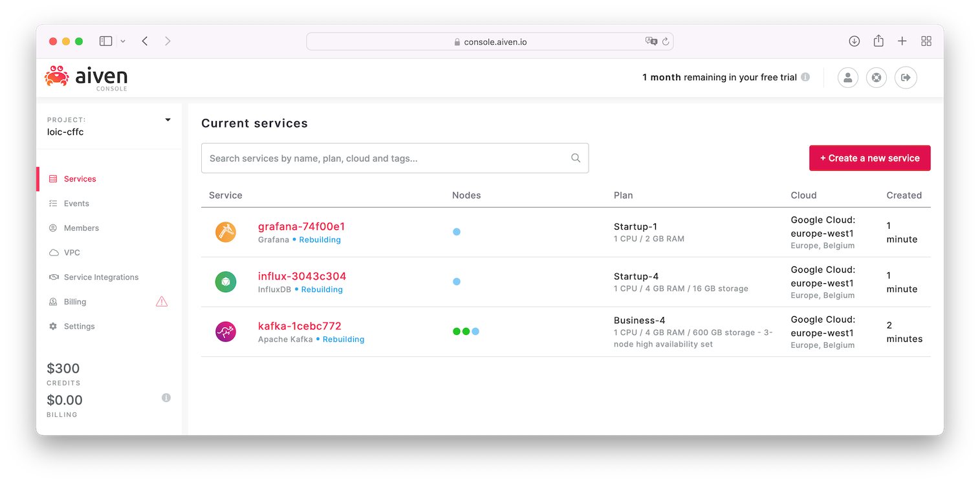This screenshot has height=483, width=980.
Task: Click the loic-cffc project name
Action: click(x=65, y=132)
